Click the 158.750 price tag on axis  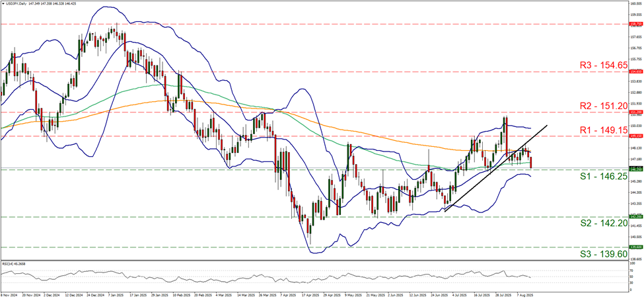[635, 23]
